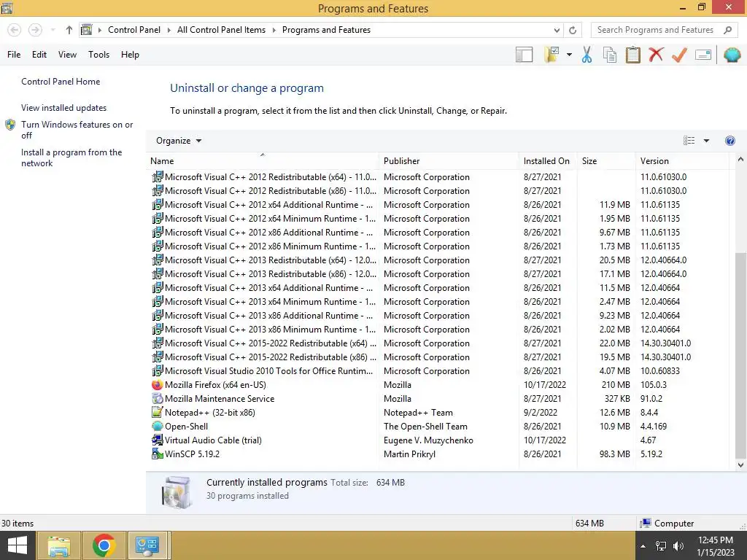The image size is (747, 560).
Task: Show hidden tray icons arrow
Action: pos(643,546)
